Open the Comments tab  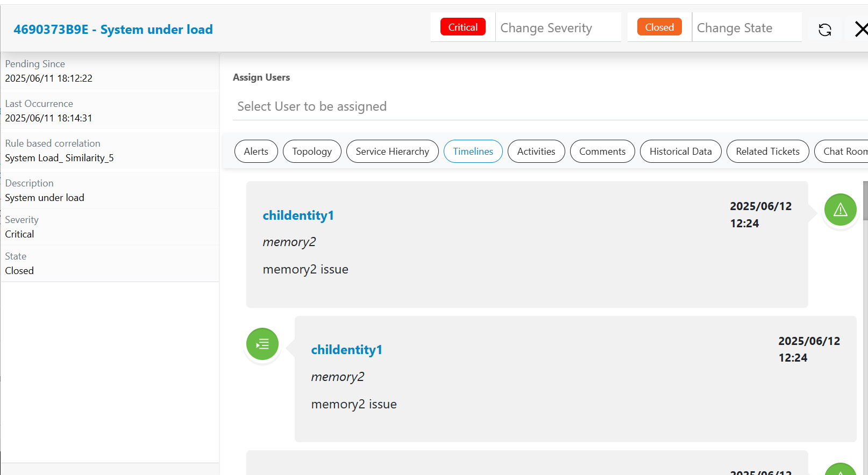602,152
